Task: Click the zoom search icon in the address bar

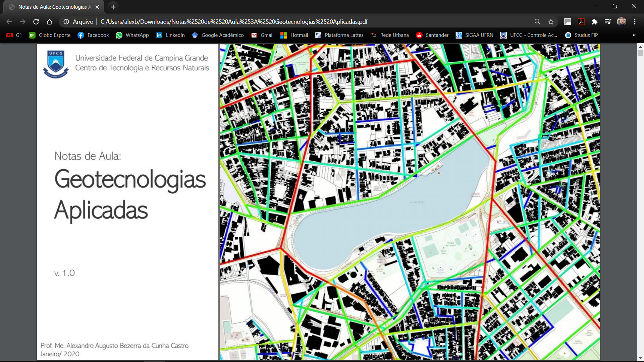Action: click(x=537, y=21)
